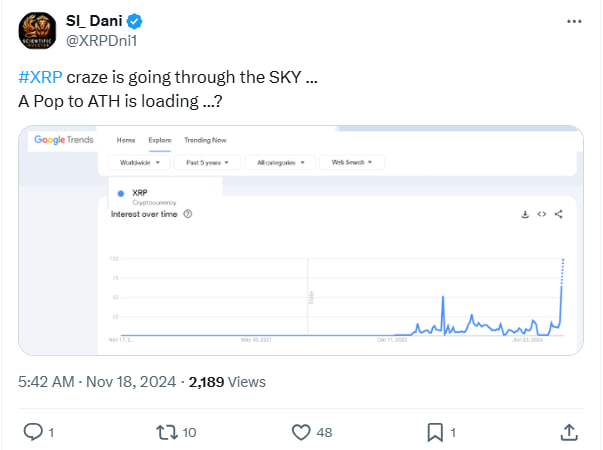Click the @XRPDni1 handle
603x450 pixels.
(x=102, y=40)
